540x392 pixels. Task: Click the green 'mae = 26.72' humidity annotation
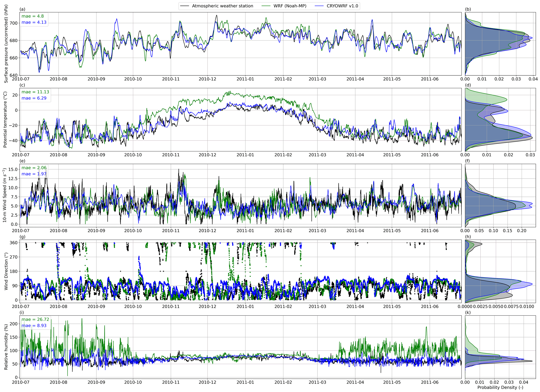35,319
